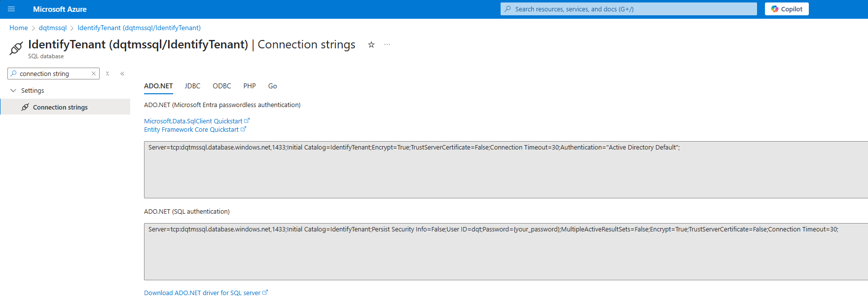Open dqtmssql breadcrumb link

click(x=53, y=28)
